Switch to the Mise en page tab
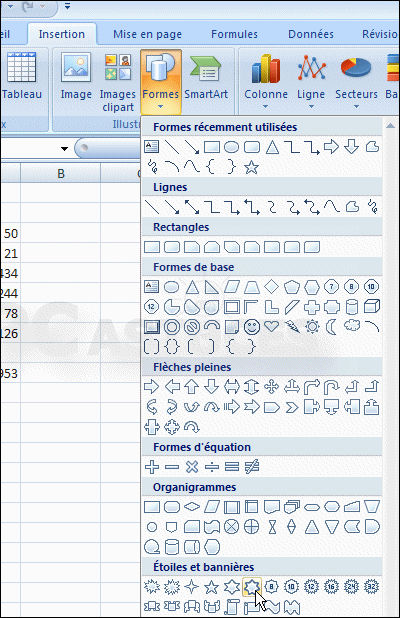Image resolution: width=400 pixels, height=618 pixels. [147, 34]
